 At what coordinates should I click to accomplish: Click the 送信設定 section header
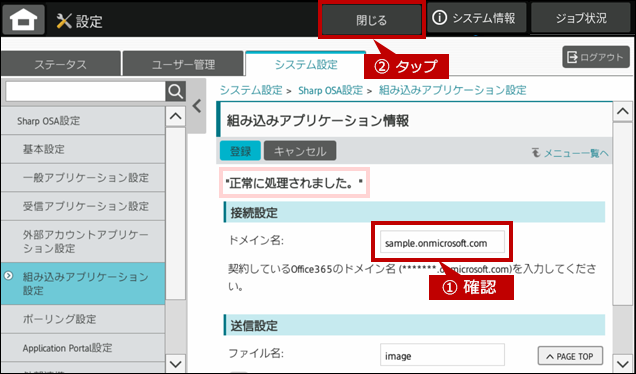coord(414,325)
